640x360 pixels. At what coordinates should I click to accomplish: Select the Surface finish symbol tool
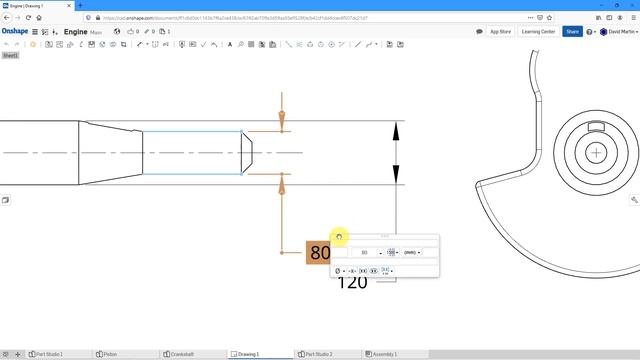(203, 44)
